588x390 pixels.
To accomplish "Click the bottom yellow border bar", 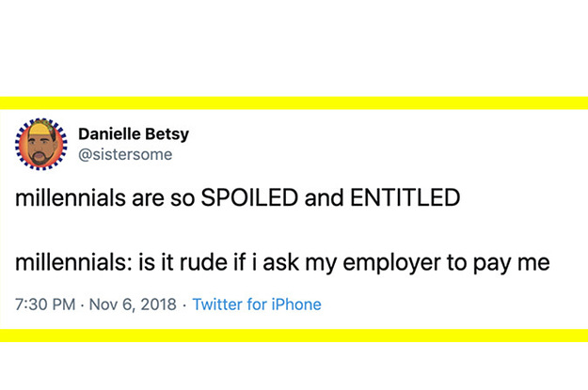I will [x=294, y=335].
